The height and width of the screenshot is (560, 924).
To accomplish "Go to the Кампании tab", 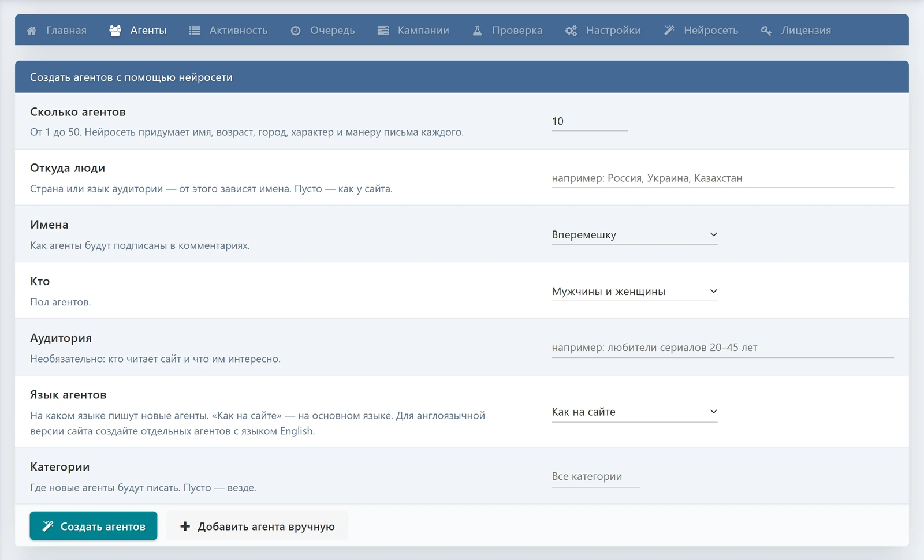I will (413, 30).
